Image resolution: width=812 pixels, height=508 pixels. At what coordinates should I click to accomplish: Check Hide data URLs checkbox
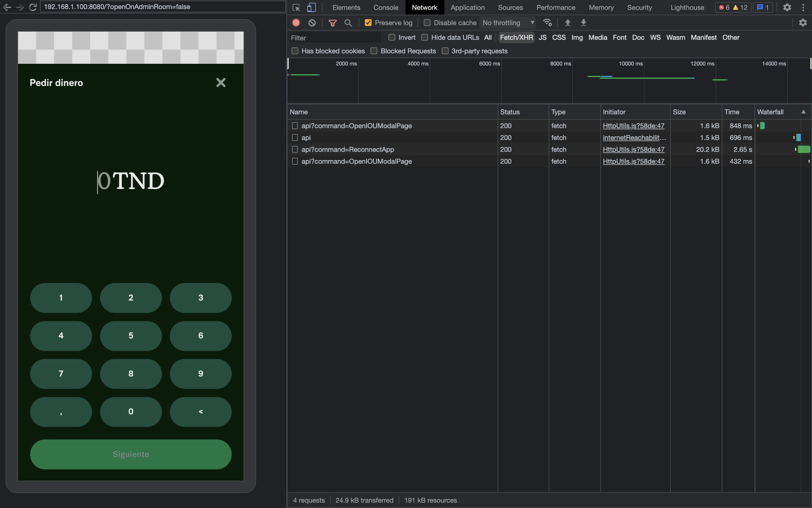click(424, 37)
